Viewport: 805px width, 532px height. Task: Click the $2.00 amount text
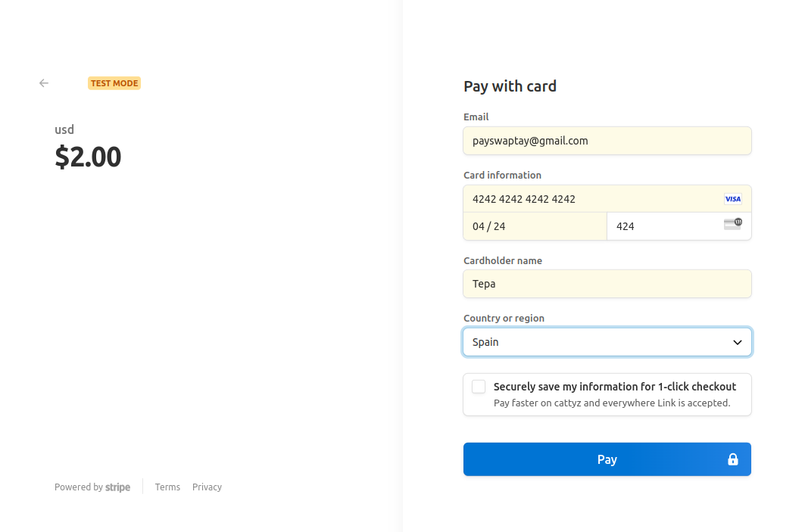point(88,157)
